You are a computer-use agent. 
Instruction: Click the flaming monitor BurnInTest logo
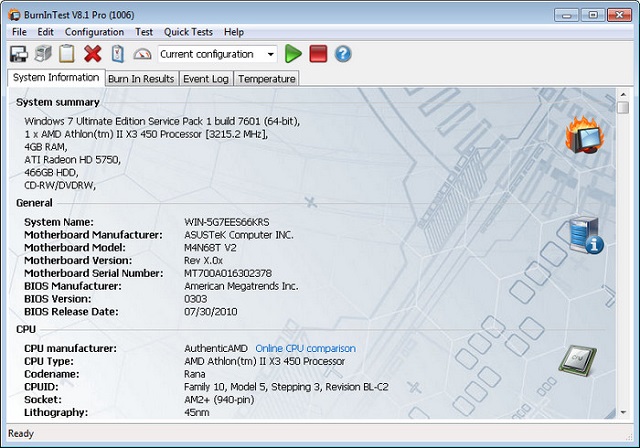pyautogui.click(x=584, y=135)
